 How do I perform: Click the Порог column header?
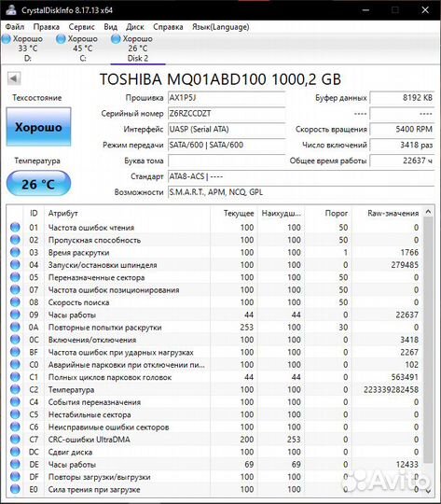click(328, 213)
